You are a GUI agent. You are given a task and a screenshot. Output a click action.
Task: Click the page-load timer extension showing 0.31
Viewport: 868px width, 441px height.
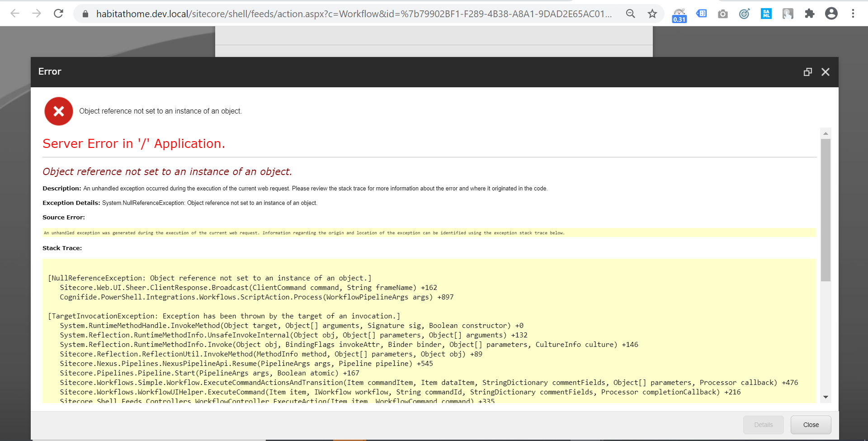679,14
